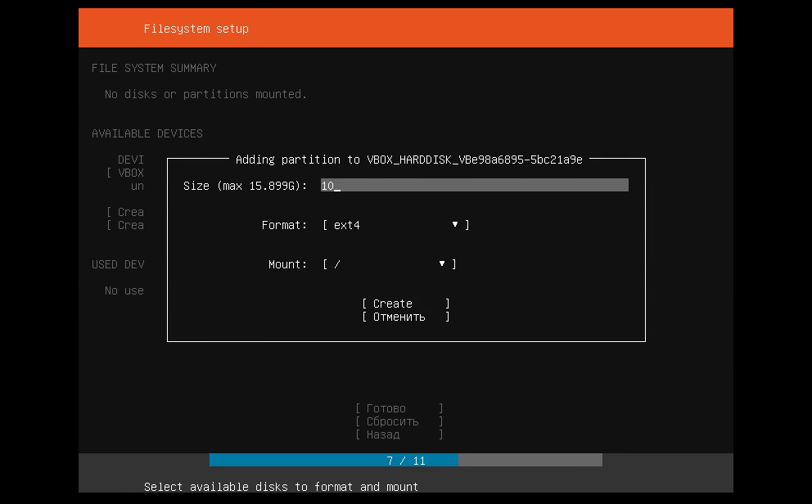Open the Format ext4 dropdown

point(396,225)
